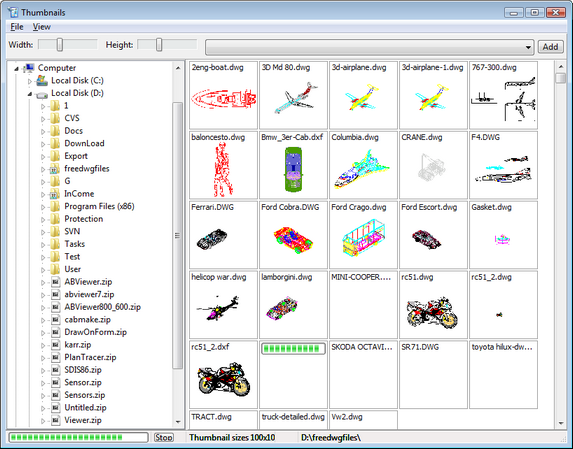Select the Sensor.zip archive icon
Image resolution: width=573 pixels, height=449 pixels.
coord(55,383)
